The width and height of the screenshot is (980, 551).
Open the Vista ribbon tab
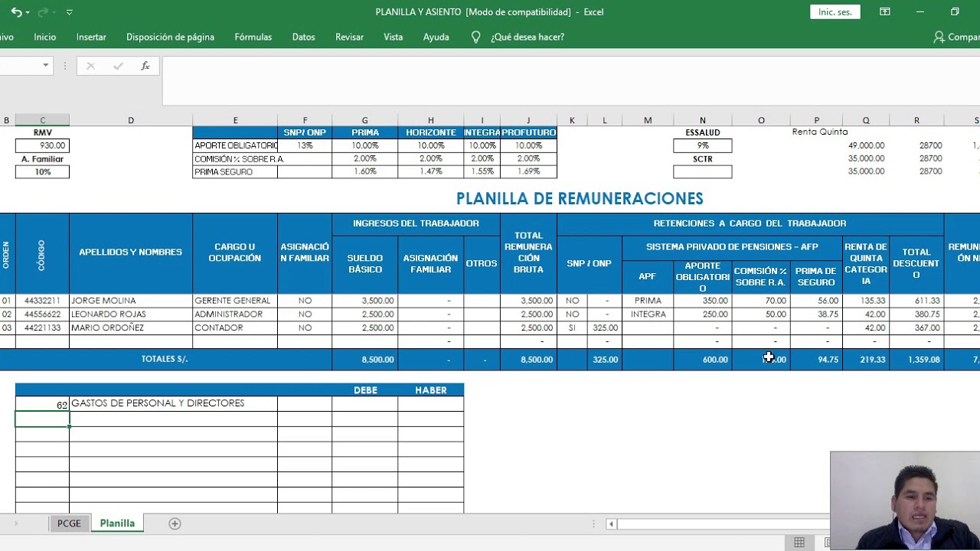click(393, 37)
